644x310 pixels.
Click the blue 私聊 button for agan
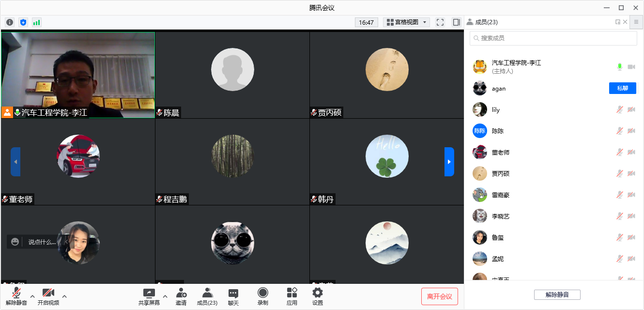[x=622, y=88]
